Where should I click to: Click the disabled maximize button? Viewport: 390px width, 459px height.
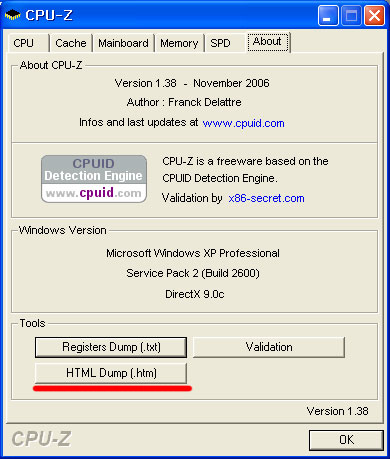click(x=351, y=16)
